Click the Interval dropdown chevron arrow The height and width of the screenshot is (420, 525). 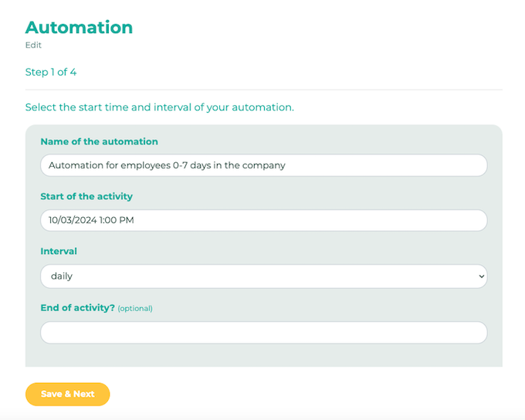[x=482, y=276]
